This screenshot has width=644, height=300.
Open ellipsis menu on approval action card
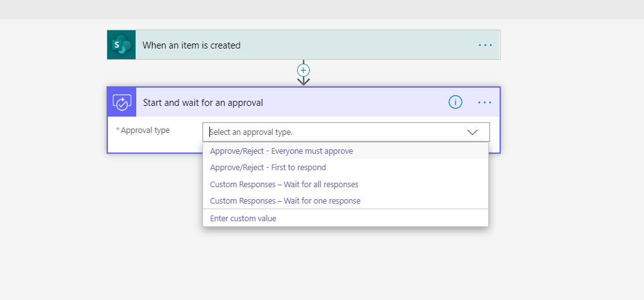(485, 102)
